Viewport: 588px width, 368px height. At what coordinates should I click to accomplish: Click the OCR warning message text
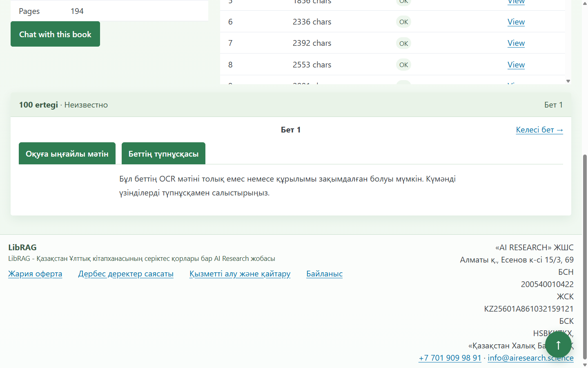pos(287,186)
